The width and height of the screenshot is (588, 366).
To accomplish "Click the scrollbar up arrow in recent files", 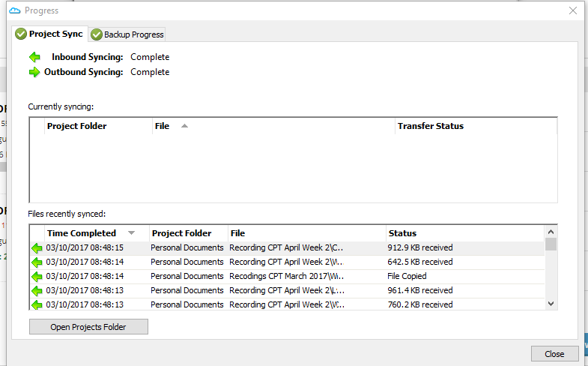I will (551, 232).
